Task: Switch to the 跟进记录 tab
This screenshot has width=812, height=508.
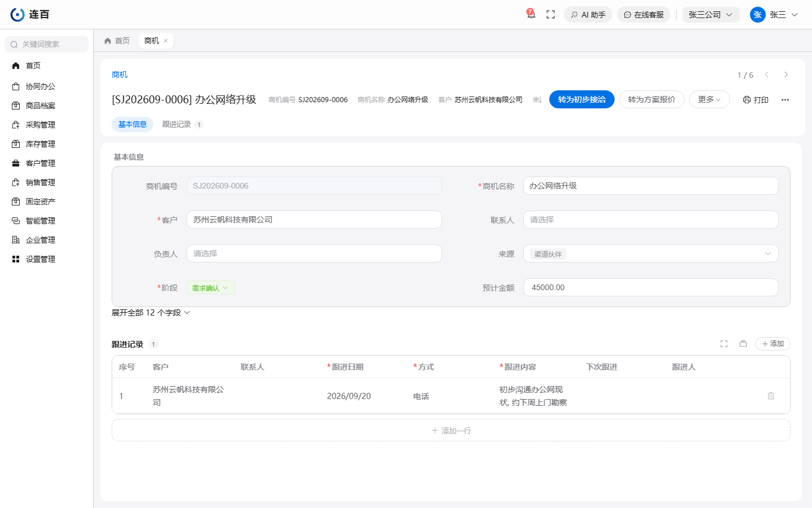Action: tap(182, 124)
